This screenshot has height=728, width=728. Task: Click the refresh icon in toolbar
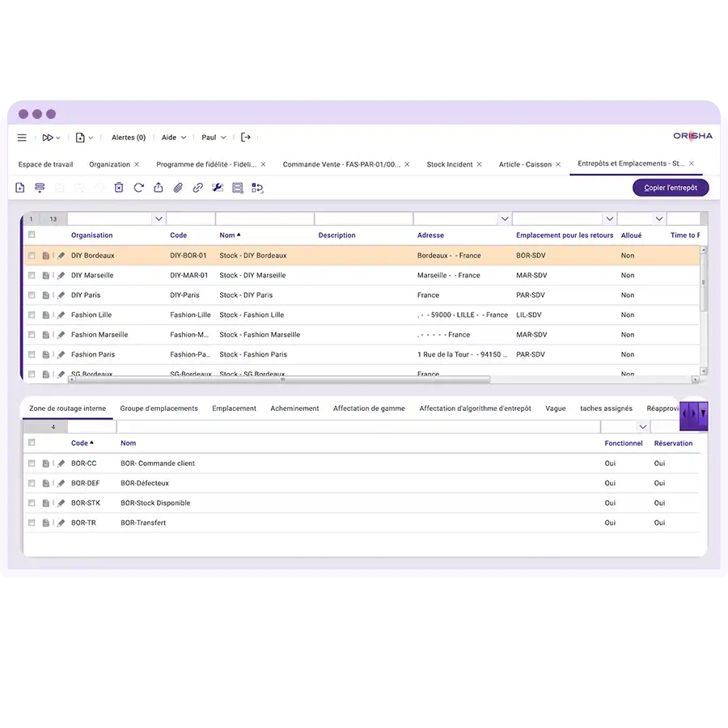(x=138, y=188)
